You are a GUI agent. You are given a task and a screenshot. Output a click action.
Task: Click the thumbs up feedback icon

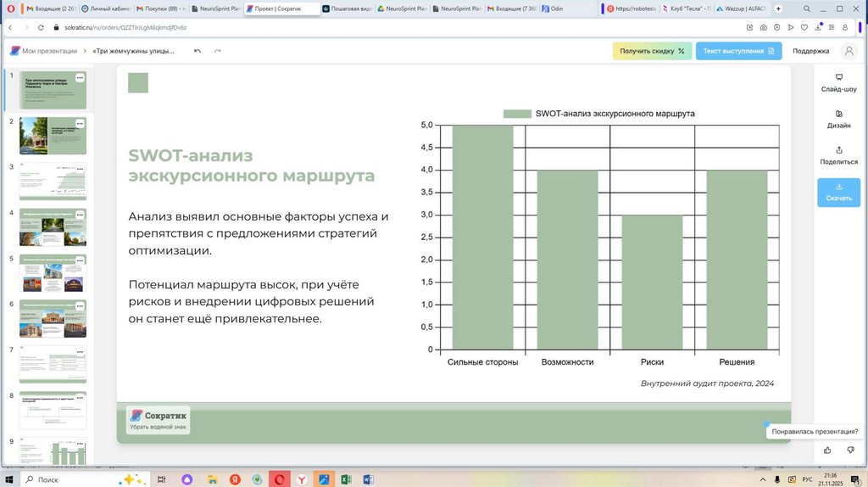[827, 450]
